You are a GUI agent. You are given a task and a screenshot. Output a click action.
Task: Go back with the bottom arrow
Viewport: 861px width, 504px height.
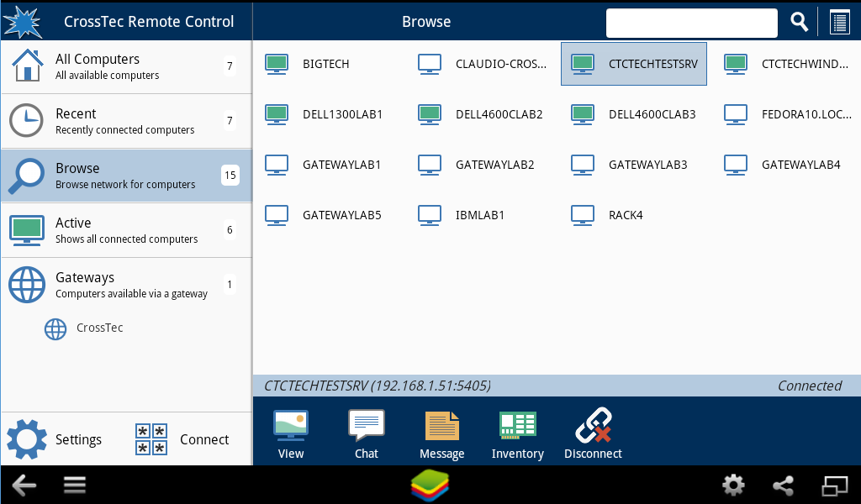coord(24,486)
